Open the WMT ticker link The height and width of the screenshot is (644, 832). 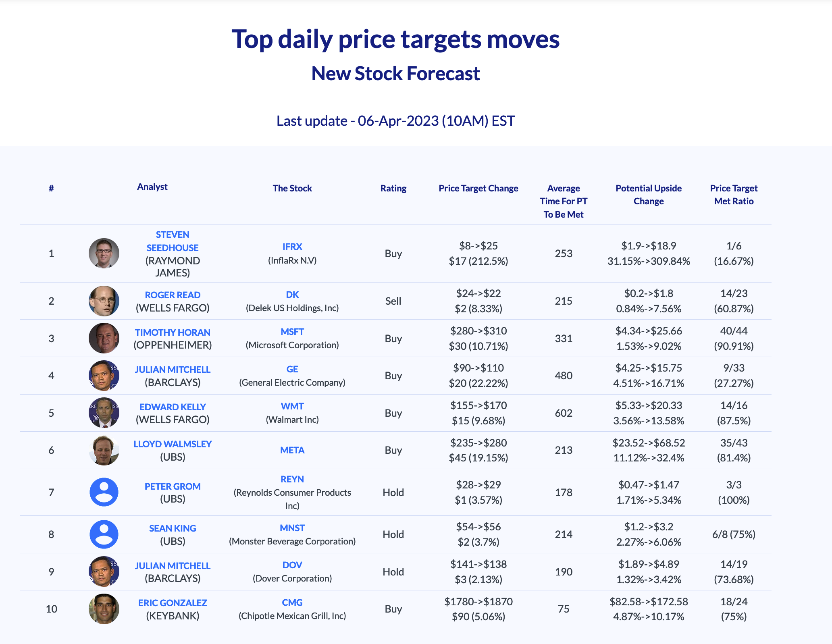pyautogui.click(x=292, y=406)
